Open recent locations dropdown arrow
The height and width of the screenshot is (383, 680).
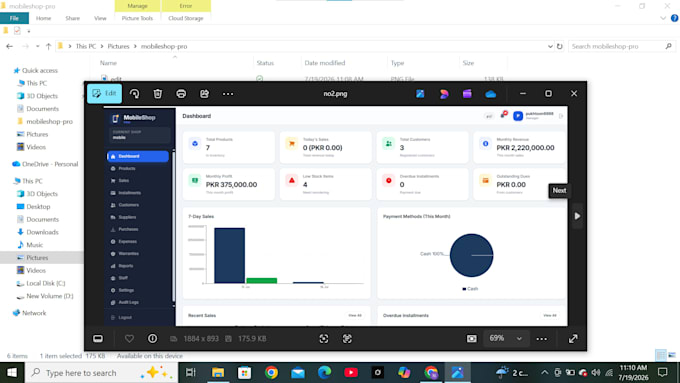38,46
